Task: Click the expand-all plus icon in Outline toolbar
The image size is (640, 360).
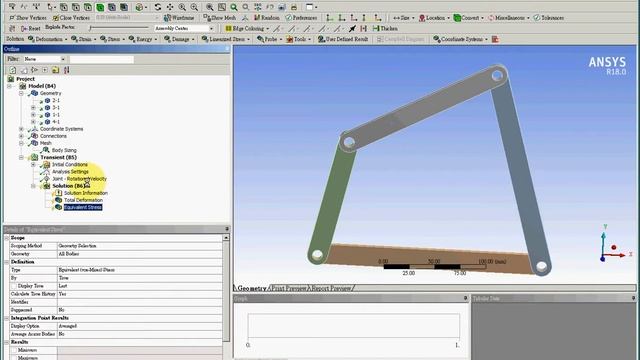Action: pos(45,70)
